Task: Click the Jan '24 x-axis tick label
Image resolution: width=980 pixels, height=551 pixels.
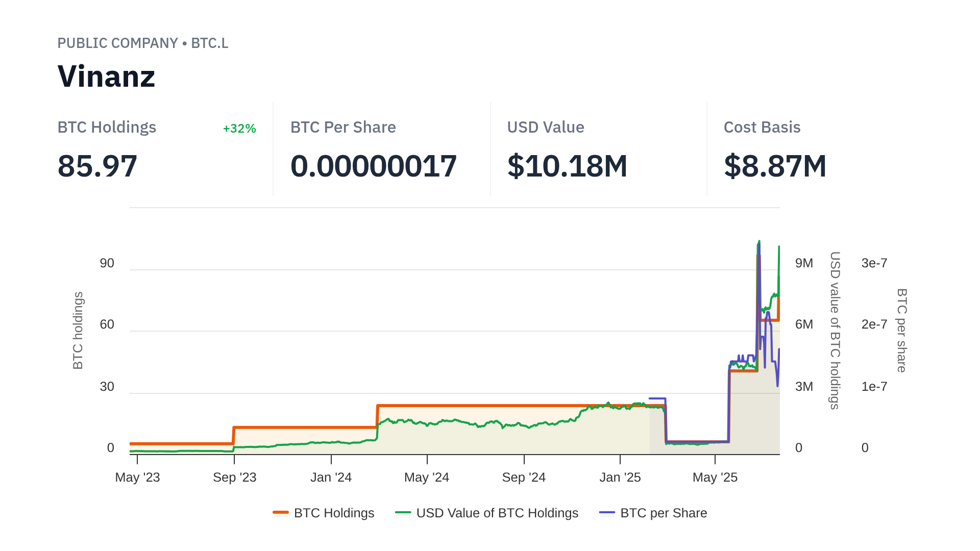Action: tap(331, 478)
